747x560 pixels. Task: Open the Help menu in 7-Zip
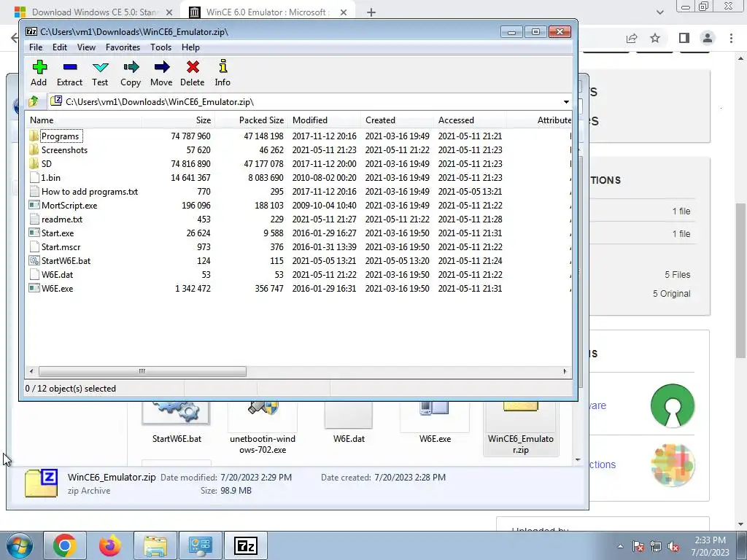[190, 47]
